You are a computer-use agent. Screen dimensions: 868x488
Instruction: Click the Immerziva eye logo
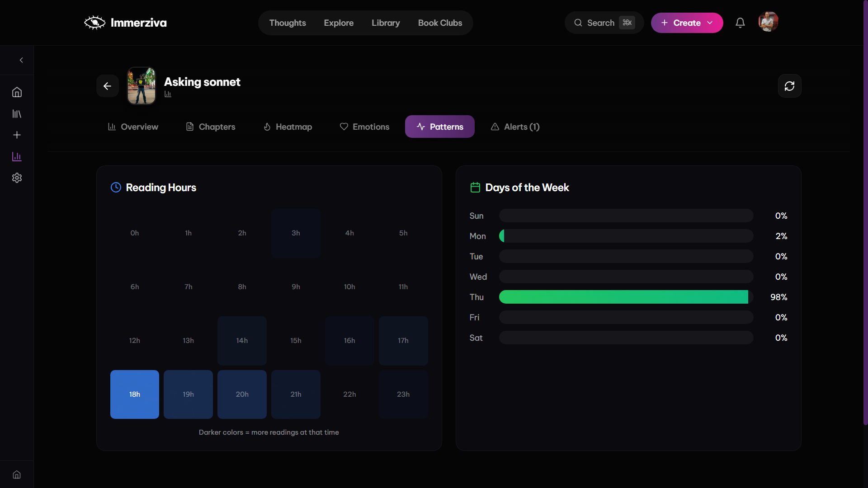94,23
